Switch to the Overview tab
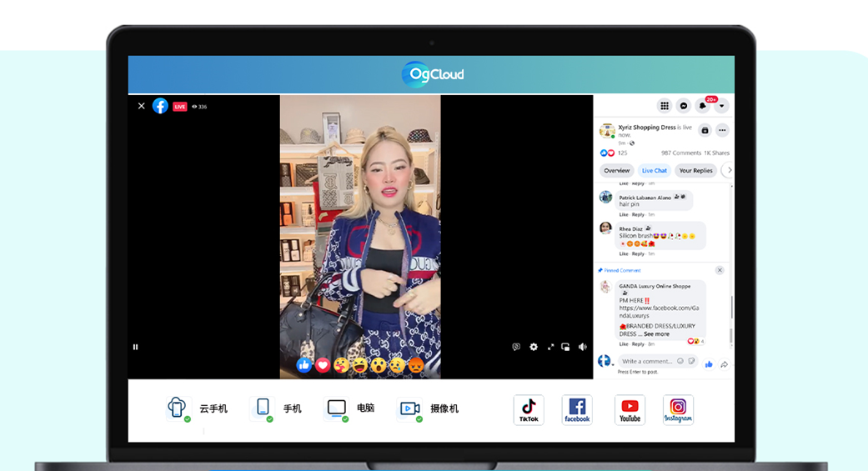The height and width of the screenshot is (471, 868). pyautogui.click(x=617, y=170)
